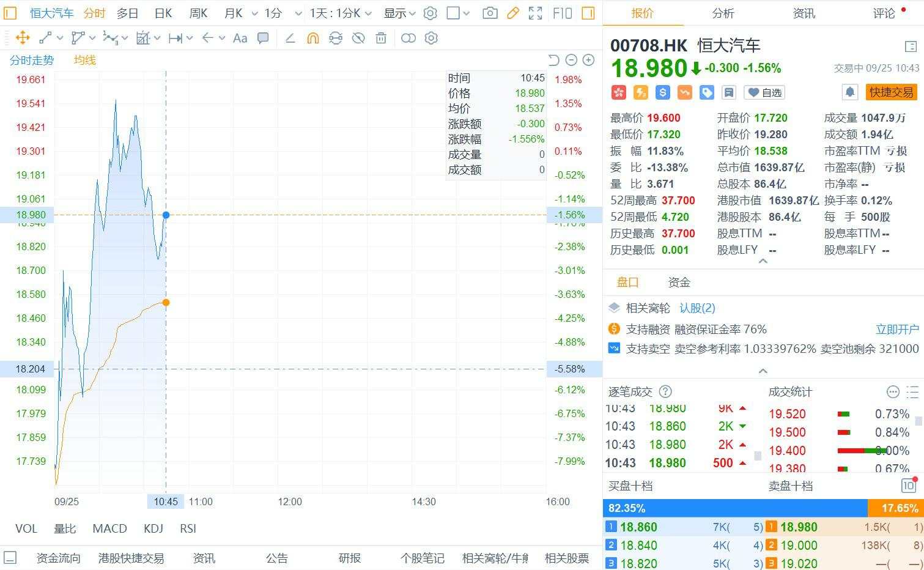
Task: Collapse the 相关窝轮 section chevron
Action: click(763, 371)
